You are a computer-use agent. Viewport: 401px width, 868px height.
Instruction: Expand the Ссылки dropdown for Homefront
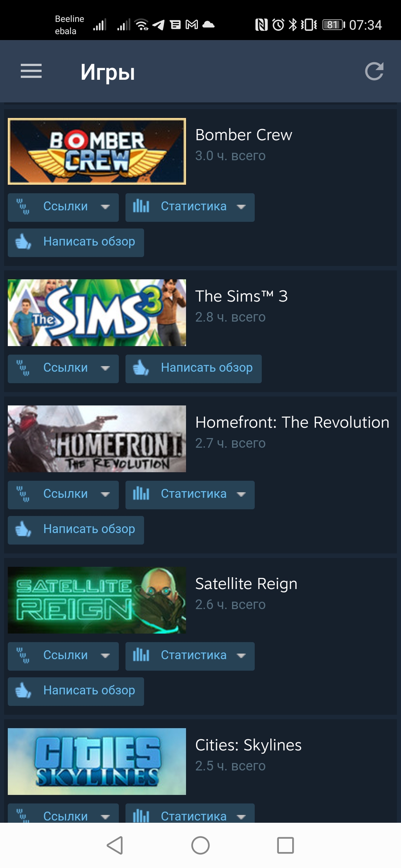[x=63, y=495]
